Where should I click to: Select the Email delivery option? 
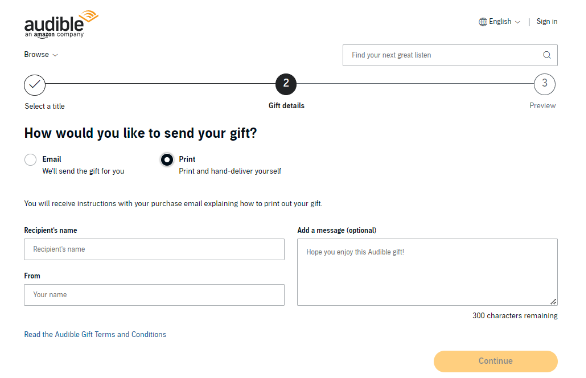(x=30, y=160)
